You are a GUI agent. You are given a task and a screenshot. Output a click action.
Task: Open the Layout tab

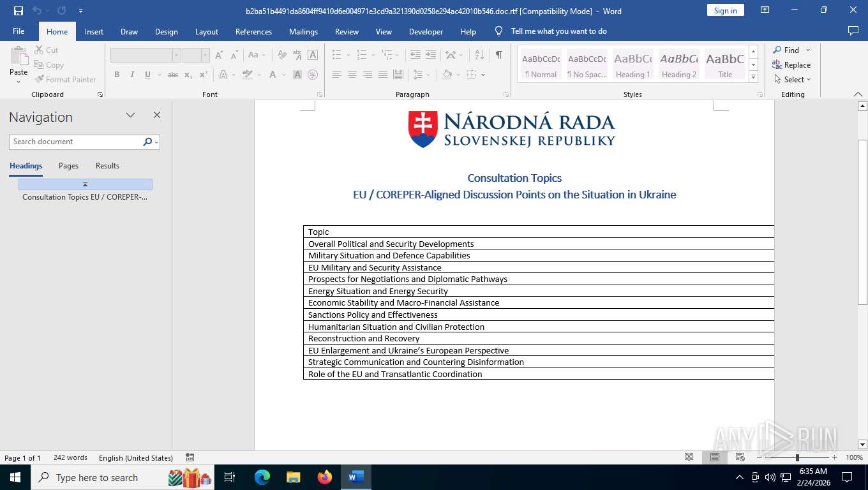206,31
